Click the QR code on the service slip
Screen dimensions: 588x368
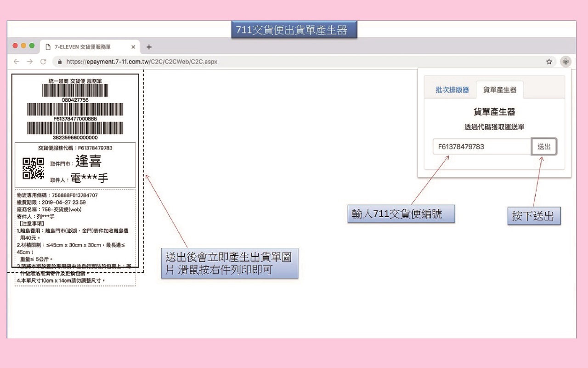point(34,168)
